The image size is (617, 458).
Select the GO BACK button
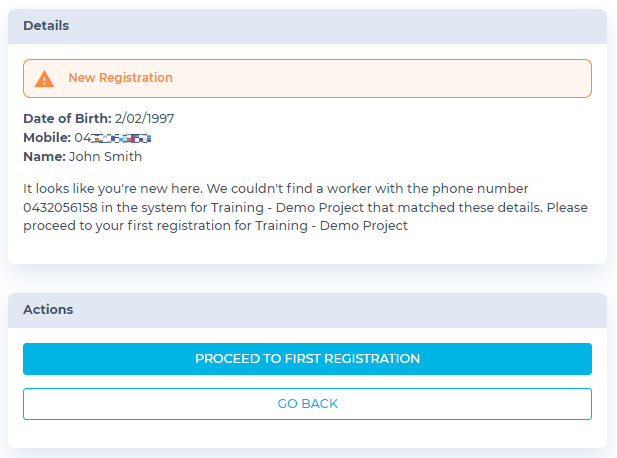coord(307,404)
